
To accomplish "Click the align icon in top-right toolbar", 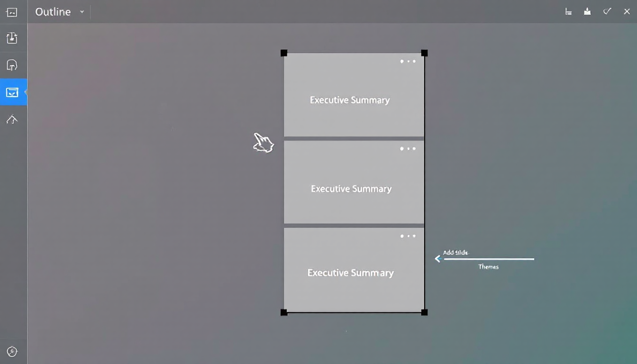I will (568, 12).
